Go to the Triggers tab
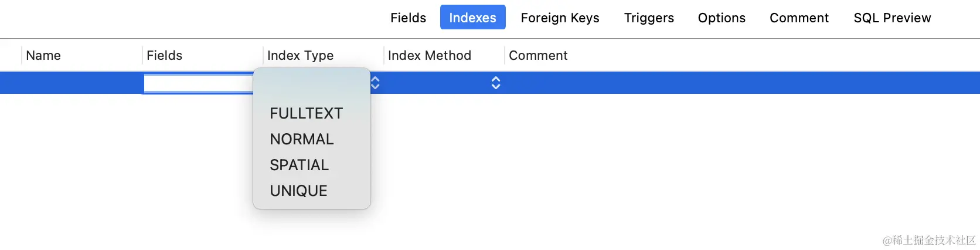The height and width of the screenshot is (250, 980). point(649,18)
